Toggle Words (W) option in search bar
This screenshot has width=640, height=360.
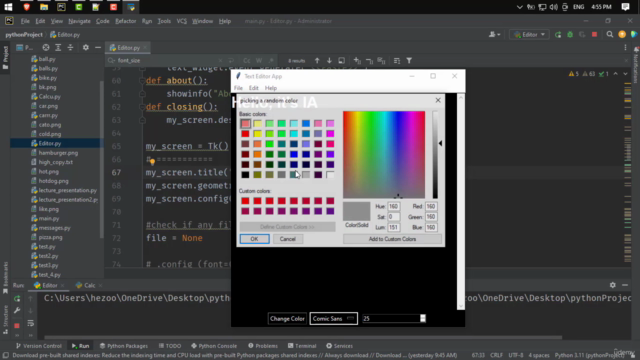point(259,60)
